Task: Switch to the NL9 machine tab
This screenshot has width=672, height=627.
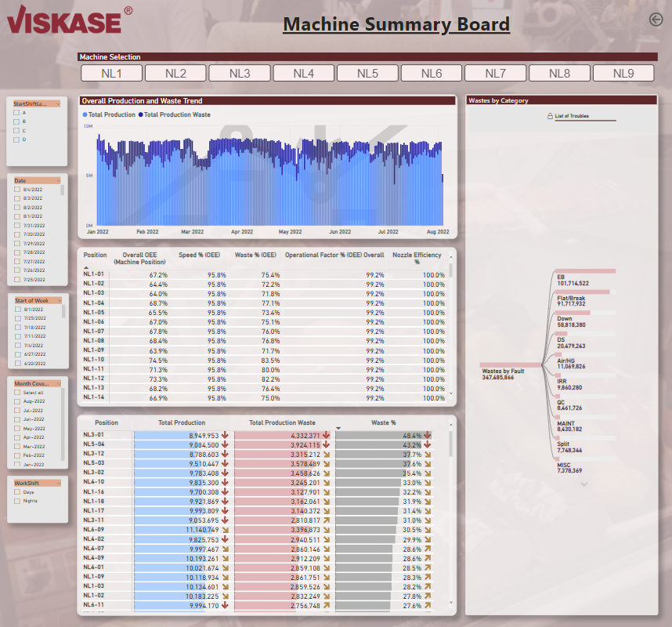Action: click(x=623, y=72)
